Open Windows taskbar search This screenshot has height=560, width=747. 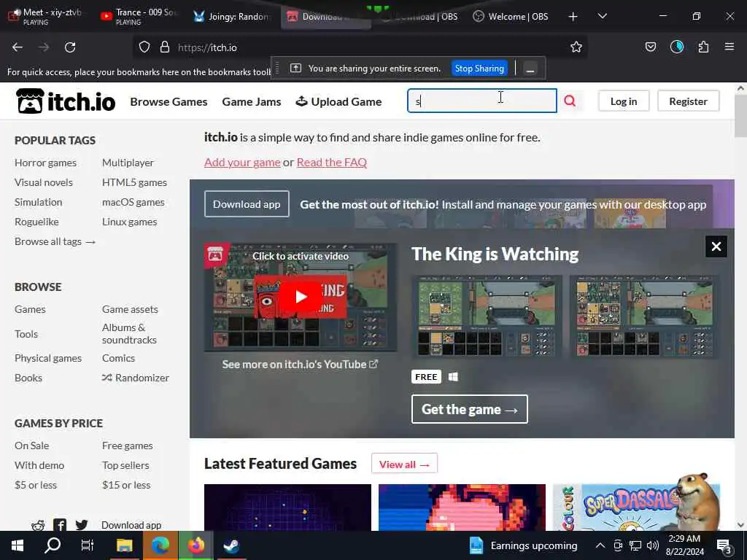point(53,545)
